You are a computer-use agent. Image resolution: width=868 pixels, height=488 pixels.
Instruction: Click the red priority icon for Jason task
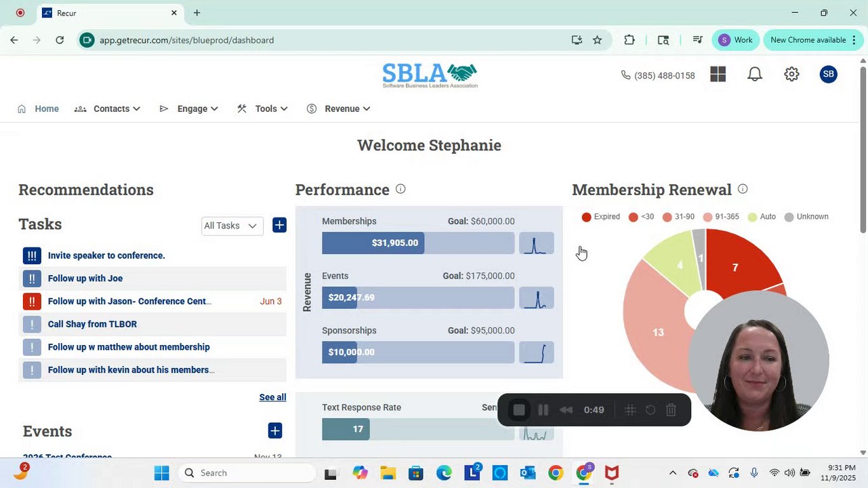pyautogui.click(x=32, y=301)
